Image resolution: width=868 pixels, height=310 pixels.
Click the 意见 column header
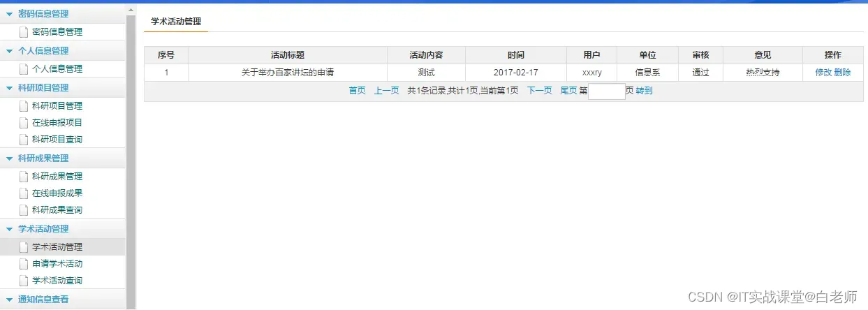(763, 55)
